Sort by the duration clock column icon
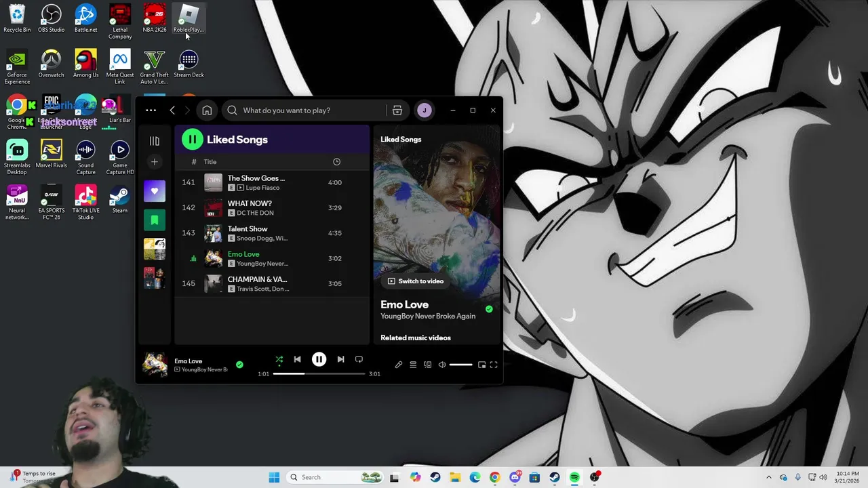The height and width of the screenshot is (488, 868). (x=336, y=162)
